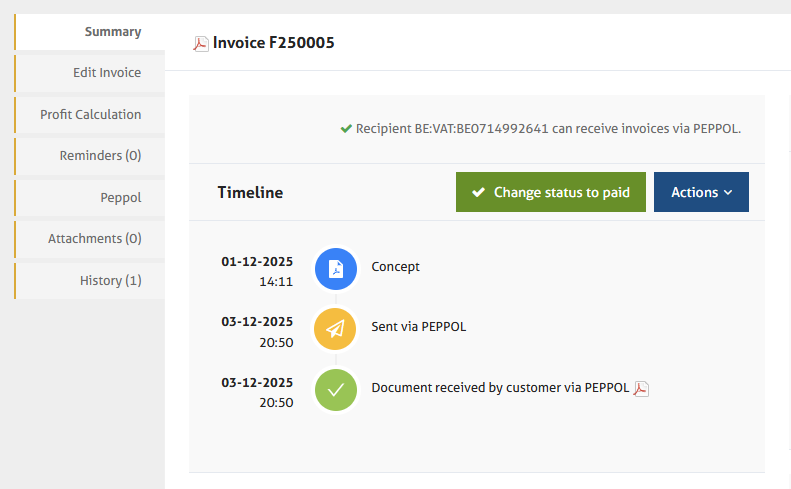Click the green checkmark received-status icon

coord(335,389)
